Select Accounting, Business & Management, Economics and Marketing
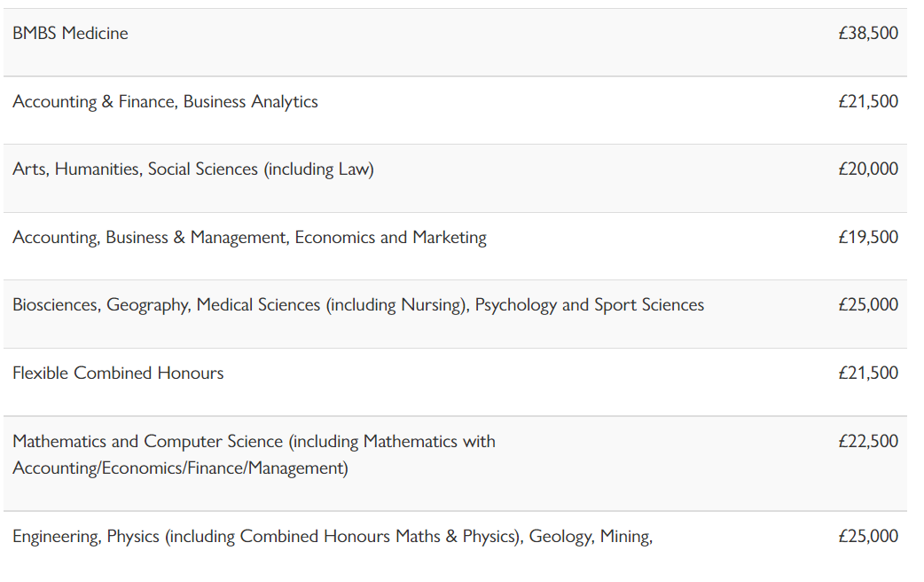Image resolution: width=924 pixels, height=582 pixels. [249, 238]
